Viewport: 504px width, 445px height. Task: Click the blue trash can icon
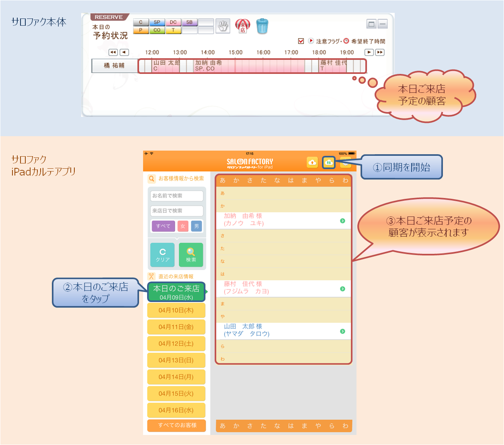tap(262, 26)
